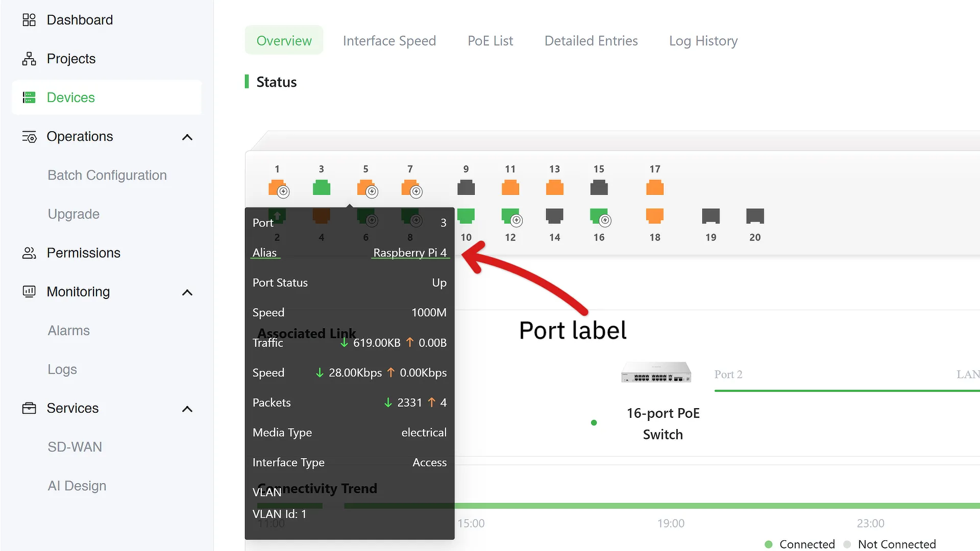Screen dimensions: 980x551
Task: Select orange switch port 18
Action: (655, 216)
